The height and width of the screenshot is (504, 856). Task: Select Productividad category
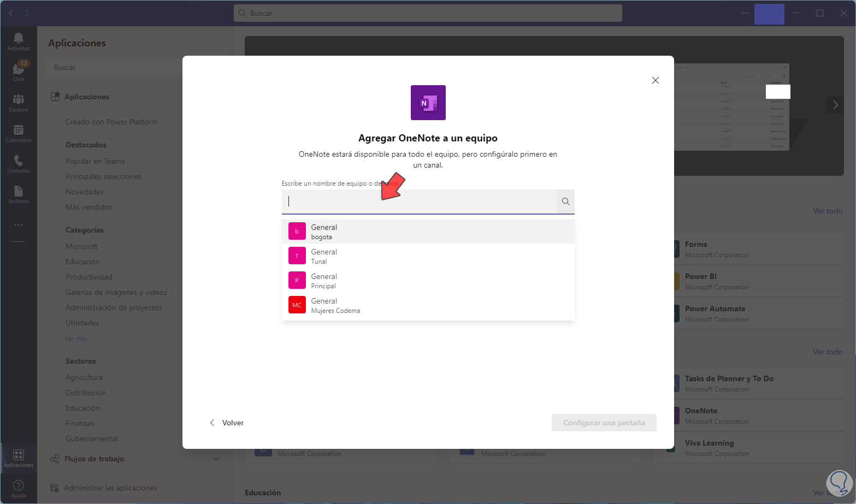point(89,277)
